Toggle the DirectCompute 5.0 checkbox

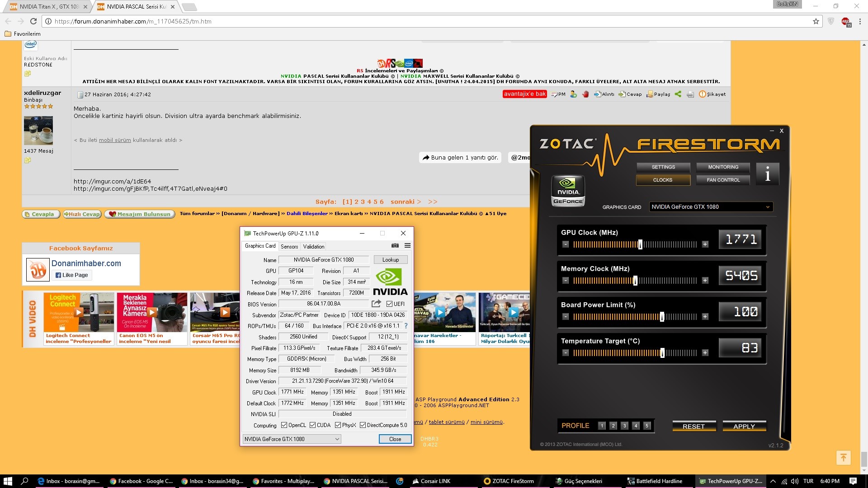pyautogui.click(x=363, y=425)
